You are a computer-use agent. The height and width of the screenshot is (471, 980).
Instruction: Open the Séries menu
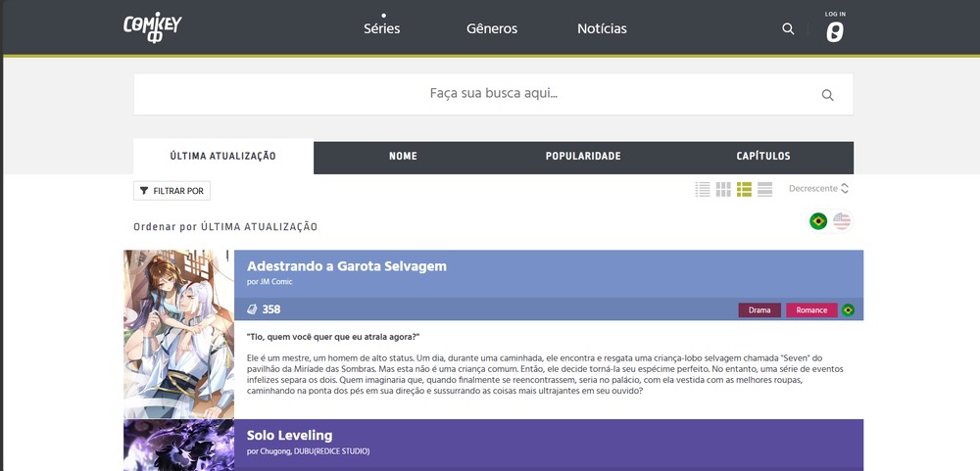pos(382,28)
